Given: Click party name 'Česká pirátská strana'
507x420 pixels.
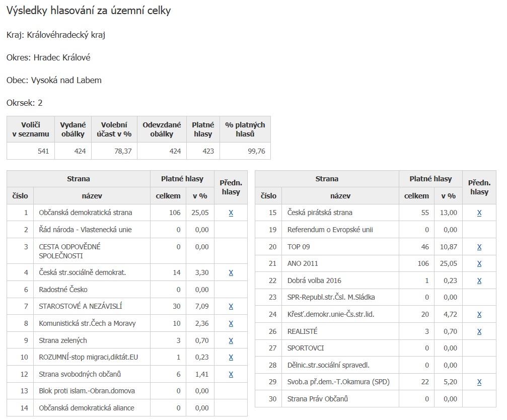Looking at the screenshot, I should point(320,213).
